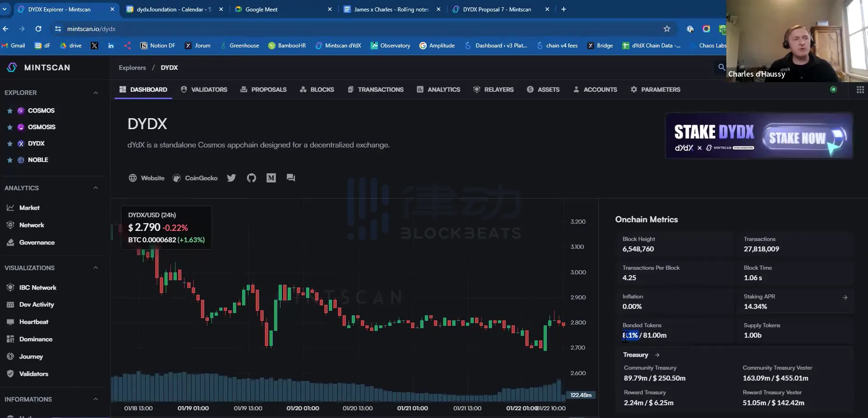The image size is (868, 418).
Task: Open a new browser tab
Action: coord(564,9)
